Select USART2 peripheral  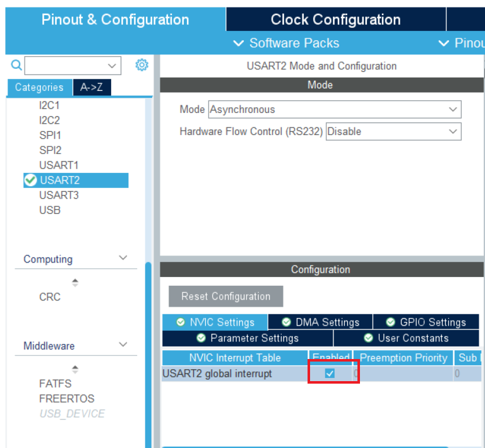point(76,180)
